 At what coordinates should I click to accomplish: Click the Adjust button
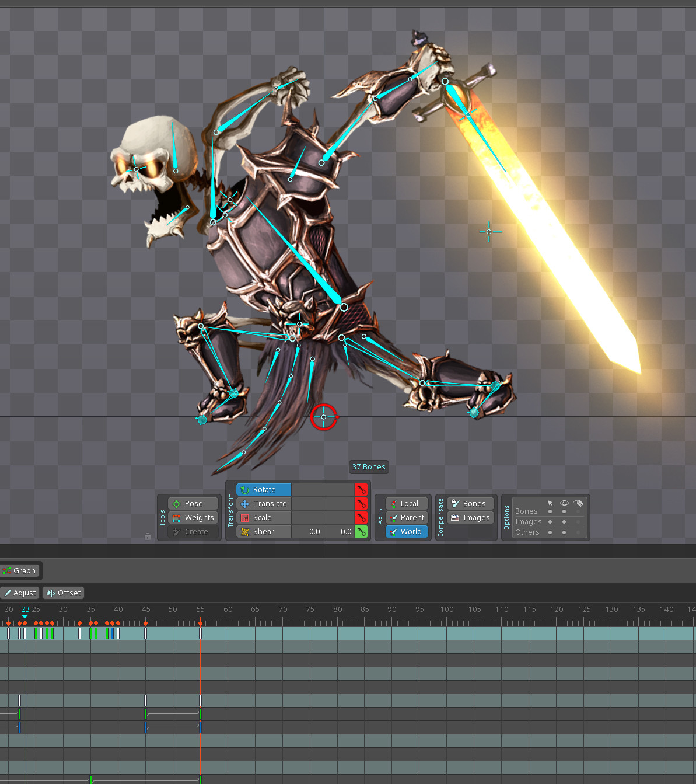click(x=20, y=593)
